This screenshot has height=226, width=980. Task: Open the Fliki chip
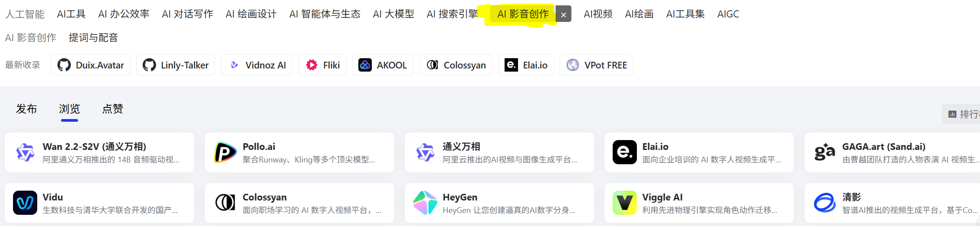pos(322,65)
